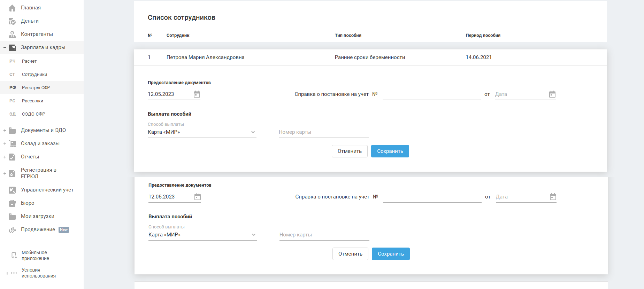Image resolution: width=644 pixels, height=289 pixels.
Task: Click the document icon beside Регистрация в ЕГРЮЛ
Action: point(12,173)
